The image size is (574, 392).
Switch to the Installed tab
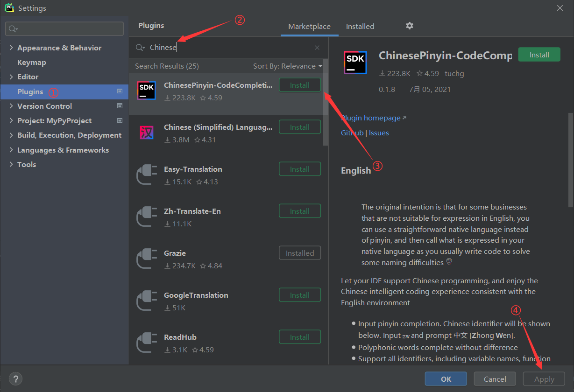(x=360, y=27)
